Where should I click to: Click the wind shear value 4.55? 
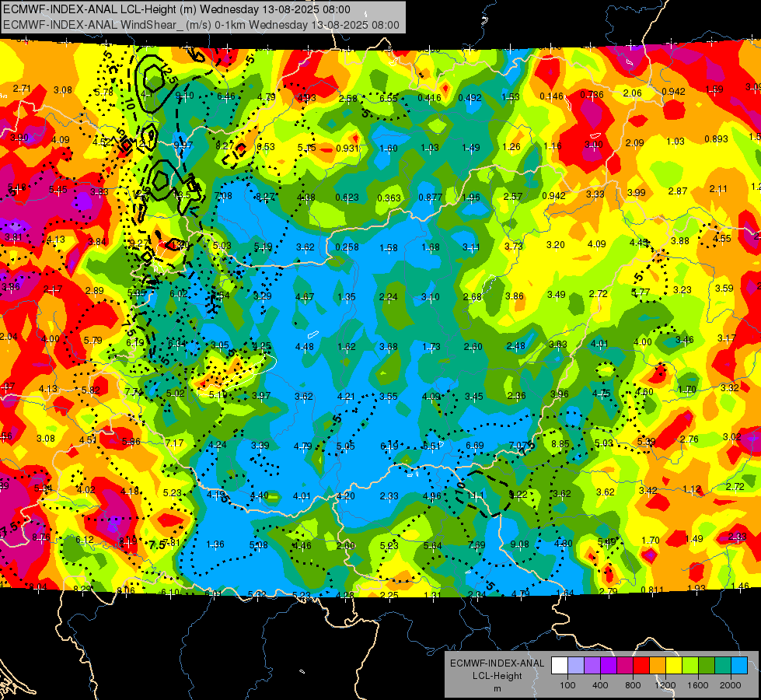pos(722,238)
